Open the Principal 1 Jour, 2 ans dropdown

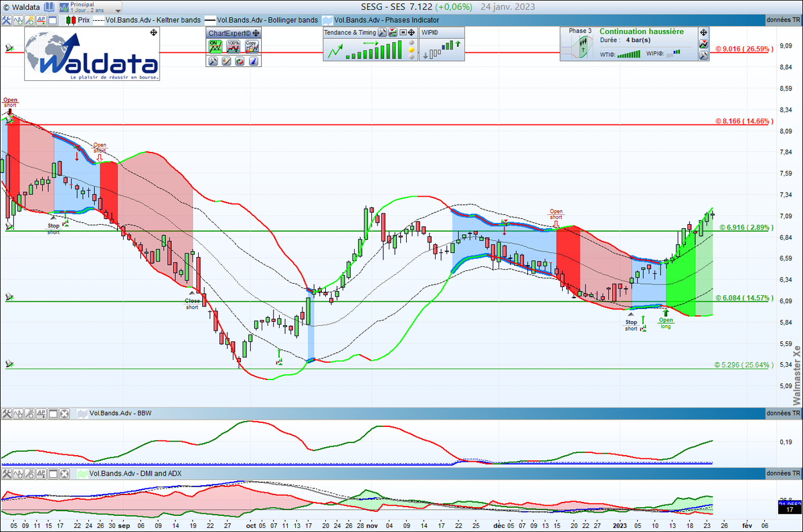pyautogui.click(x=90, y=7)
